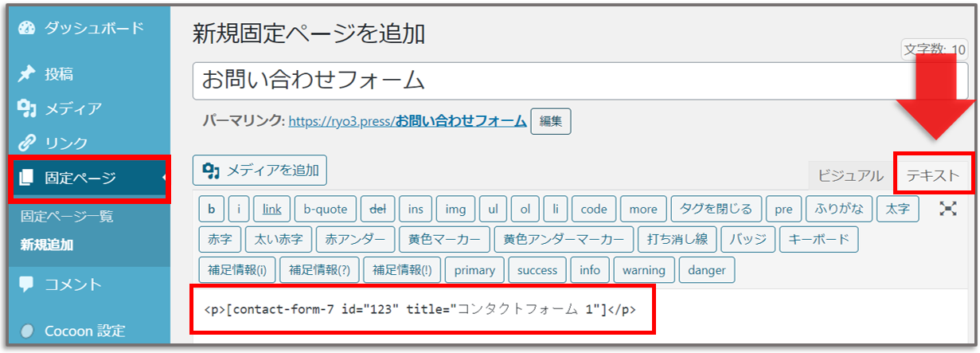Click the 太字 button
This screenshot has width=980, height=353.
point(898,209)
